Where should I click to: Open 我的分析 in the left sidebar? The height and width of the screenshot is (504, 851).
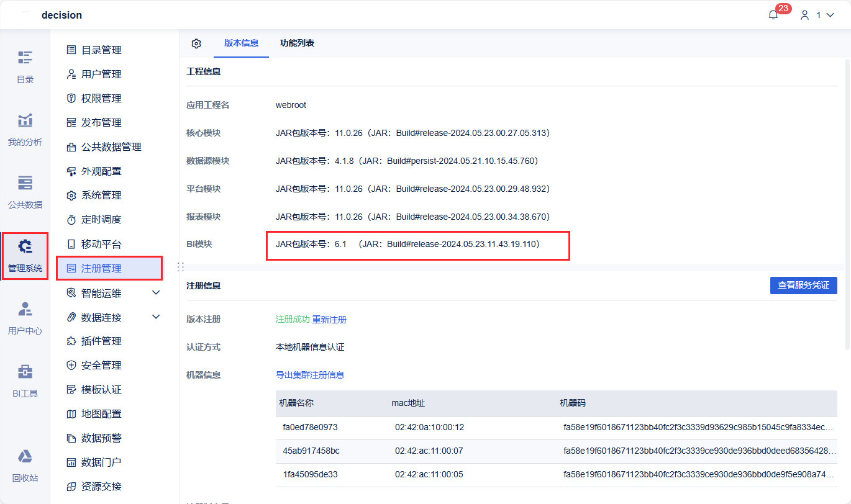click(x=25, y=130)
